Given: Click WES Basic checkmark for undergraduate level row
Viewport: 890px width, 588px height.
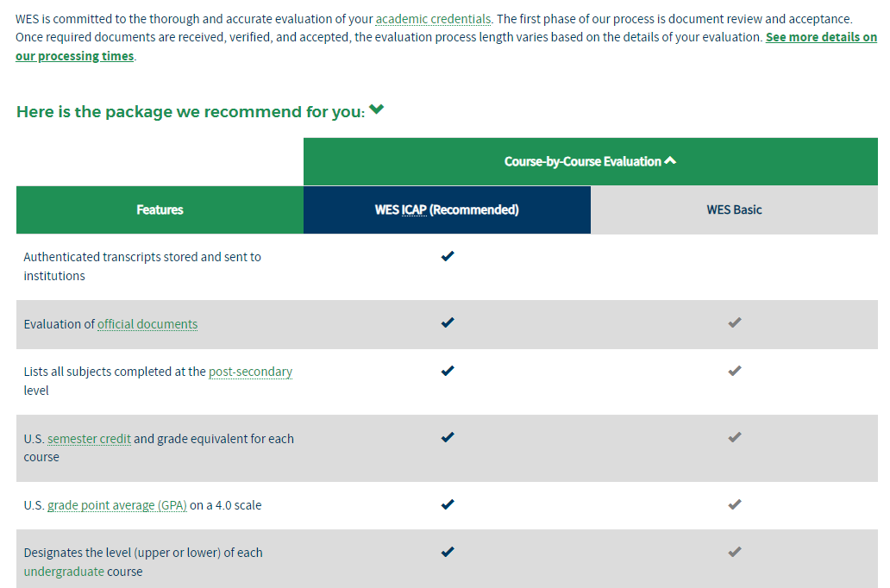Looking at the screenshot, I should pos(734,552).
